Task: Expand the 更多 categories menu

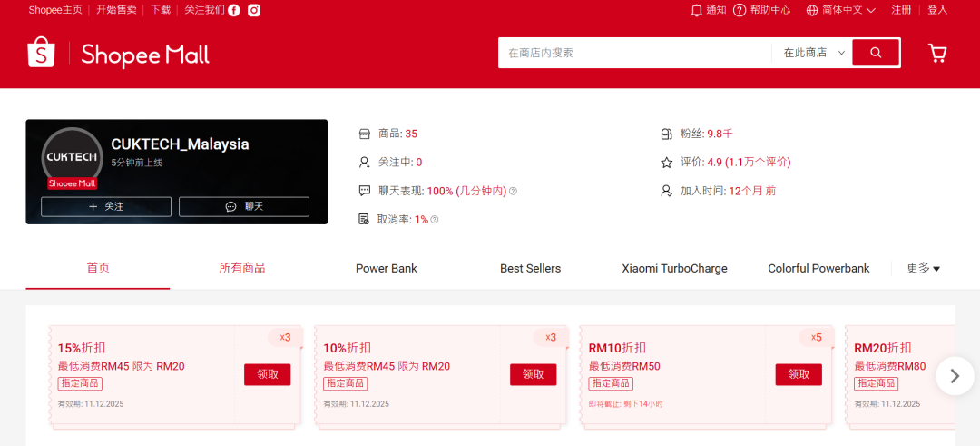Action: (923, 268)
